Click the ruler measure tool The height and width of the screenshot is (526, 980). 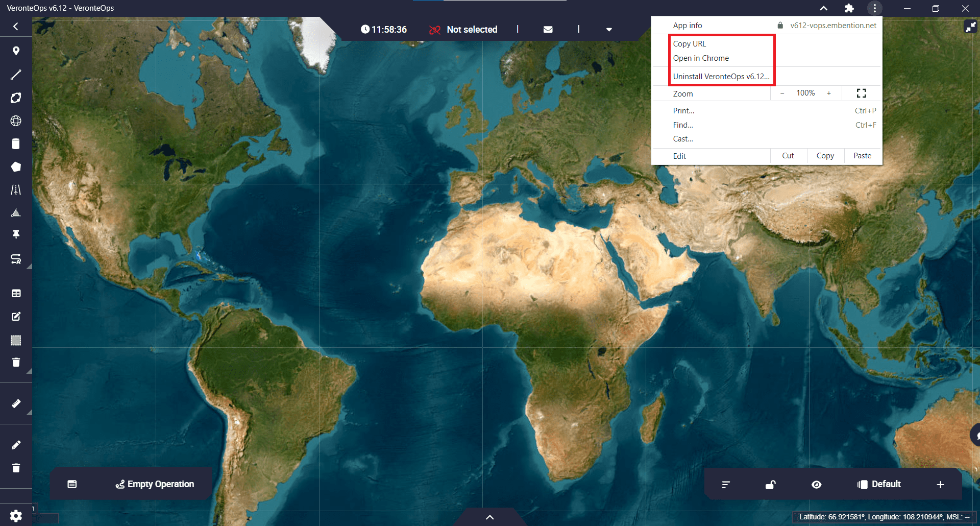(x=16, y=404)
